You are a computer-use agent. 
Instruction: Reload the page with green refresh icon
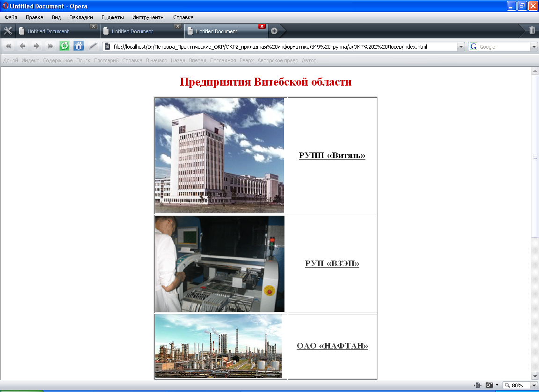(64, 46)
